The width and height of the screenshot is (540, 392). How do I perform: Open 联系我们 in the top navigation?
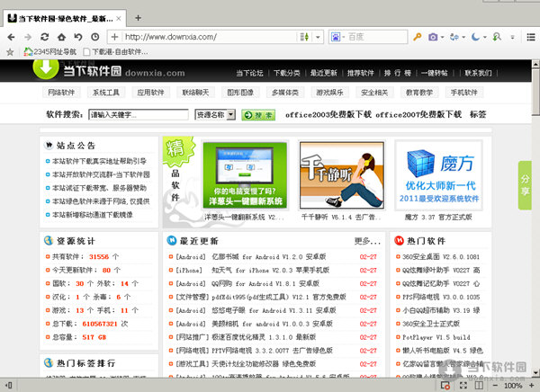478,73
